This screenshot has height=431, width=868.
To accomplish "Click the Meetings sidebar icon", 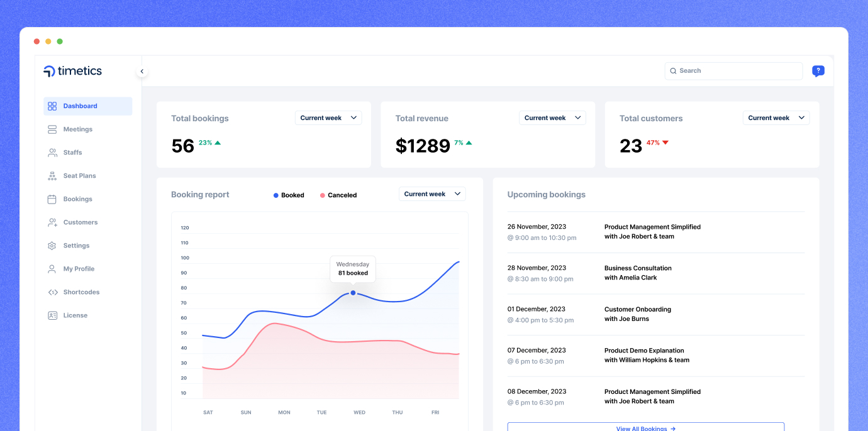I will tap(52, 129).
